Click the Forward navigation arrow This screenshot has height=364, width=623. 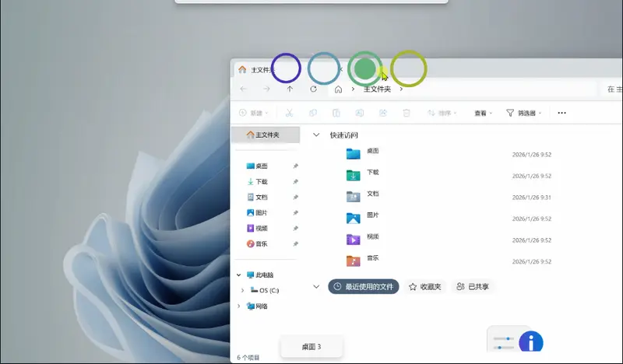[x=266, y=89]
